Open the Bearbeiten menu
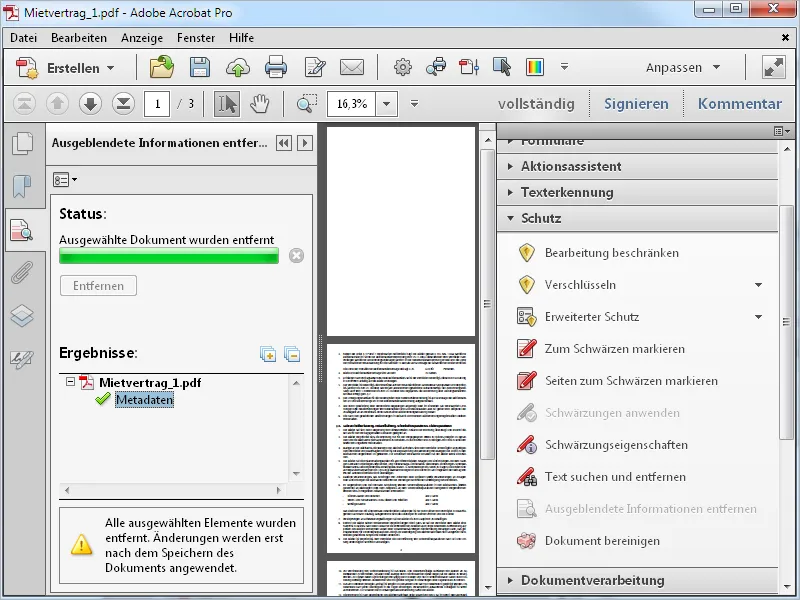Viewport: 800px width, 600px height. (x=79, y=38)
